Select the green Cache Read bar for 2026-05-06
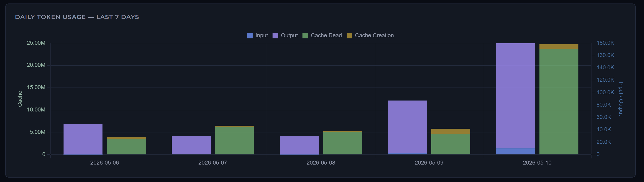Screen dimensions: 644x182 [126, 147]
